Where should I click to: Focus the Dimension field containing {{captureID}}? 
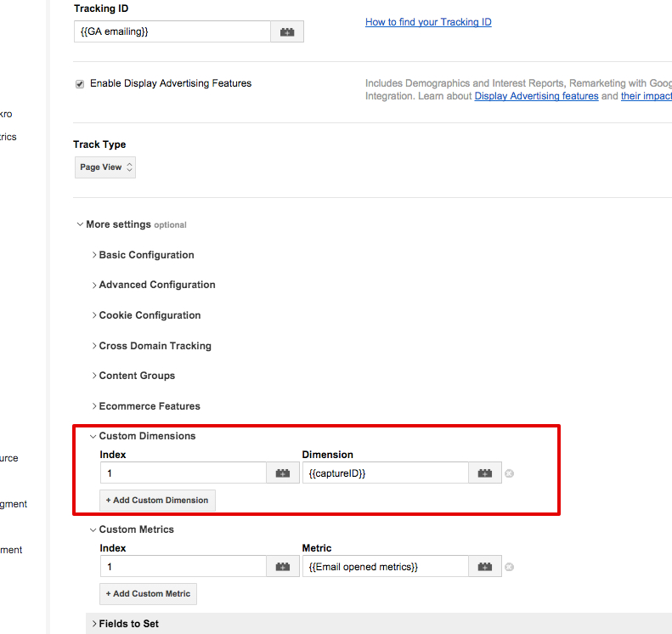coord(386,473)
